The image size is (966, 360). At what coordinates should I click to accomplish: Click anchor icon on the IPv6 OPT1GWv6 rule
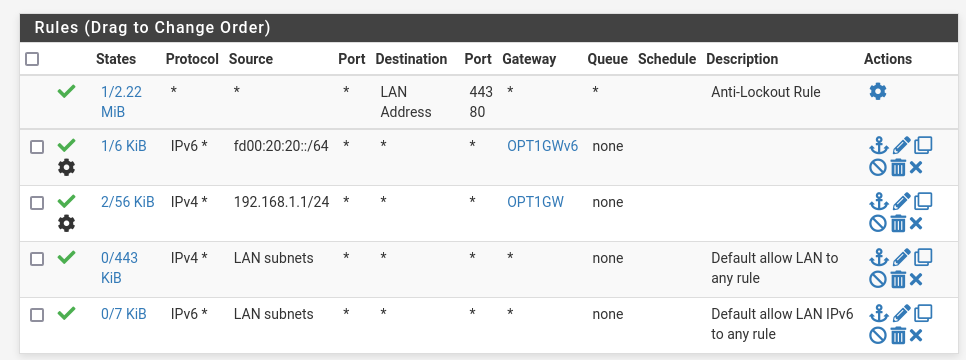click(x=879, y=146)
